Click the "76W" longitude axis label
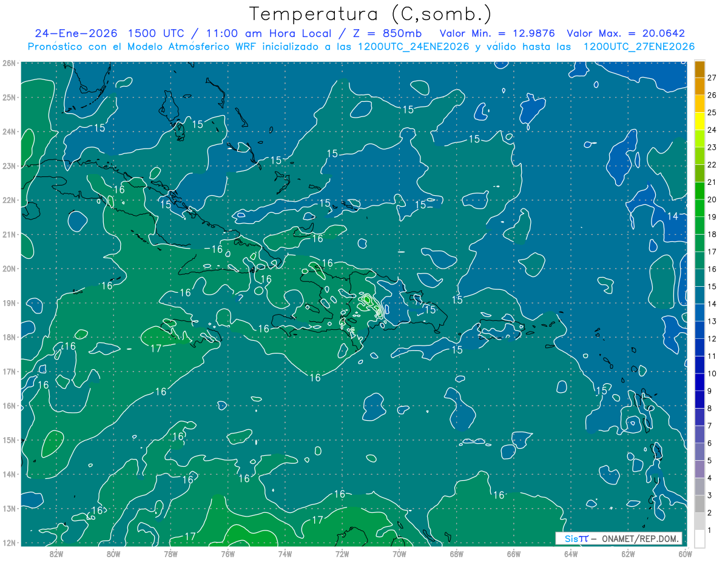The height and width of the screenshot is (562, 728). point(228,554)
